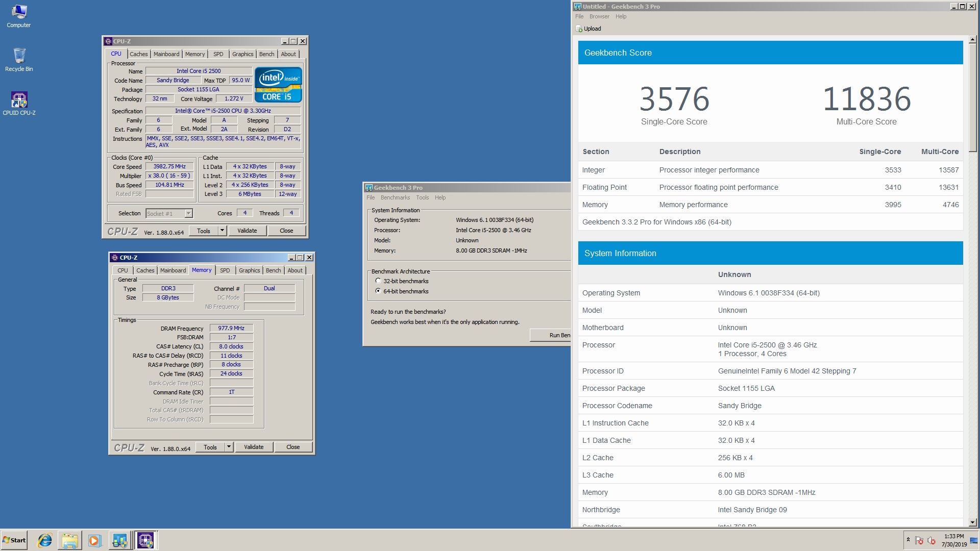Click Tools button in upper CPU-Z window
The height and width of the screenshot is (551, 980).
(x=204, y=231)
